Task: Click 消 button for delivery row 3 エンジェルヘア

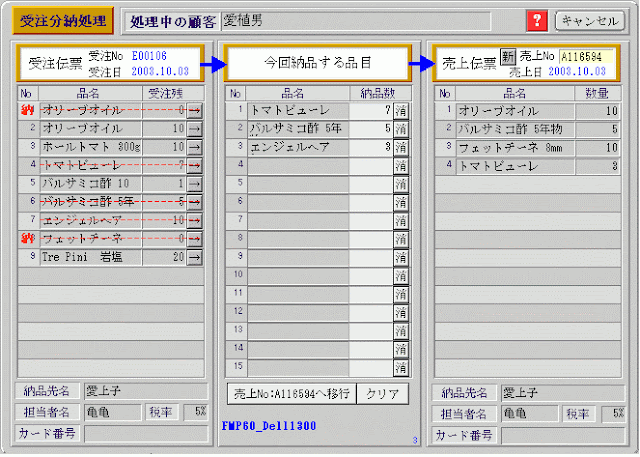Action: (401, 148)
